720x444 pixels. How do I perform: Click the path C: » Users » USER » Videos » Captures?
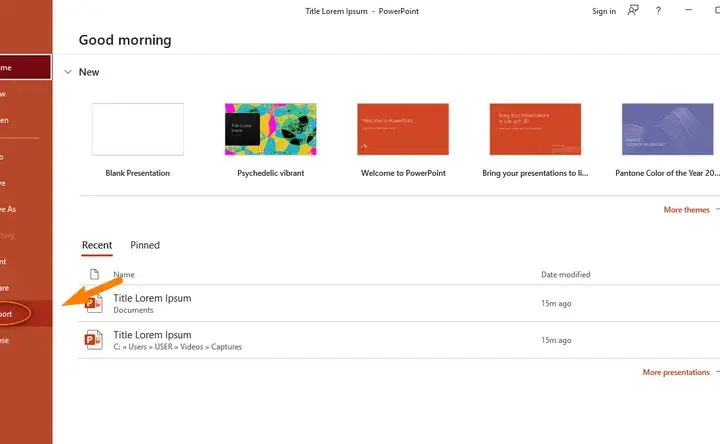click(x=178, y=347)
